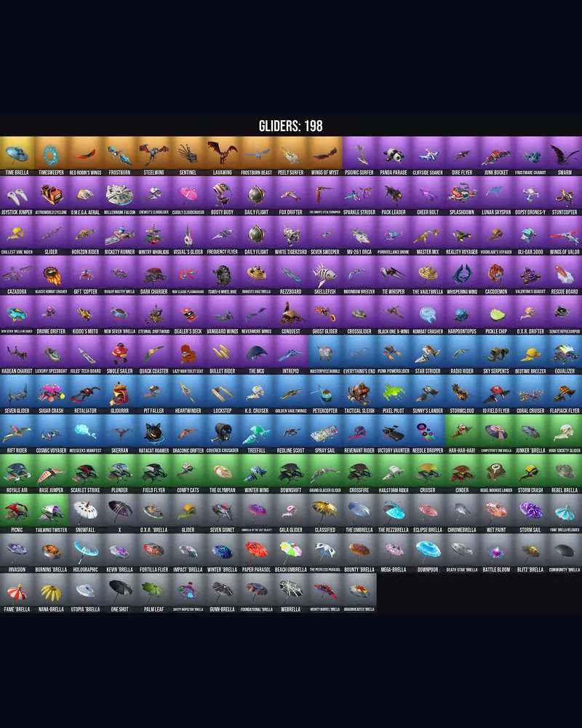
Task: Open the Millennium Falcon glider tile
Action: [120, 196]
